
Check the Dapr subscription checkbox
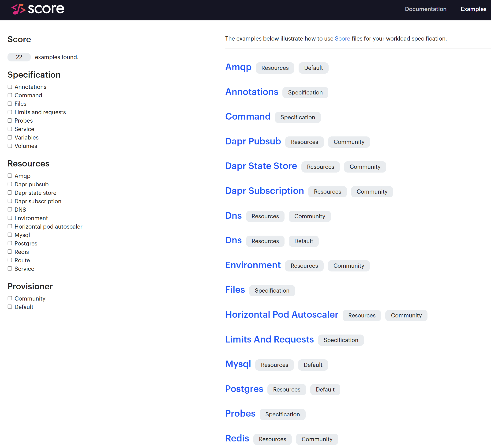click(10, 201)
